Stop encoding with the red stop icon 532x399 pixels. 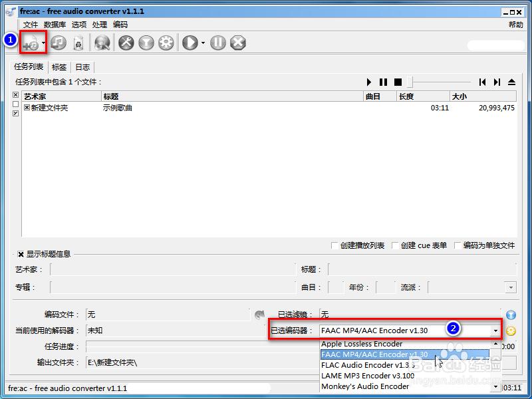coord(237,42)
